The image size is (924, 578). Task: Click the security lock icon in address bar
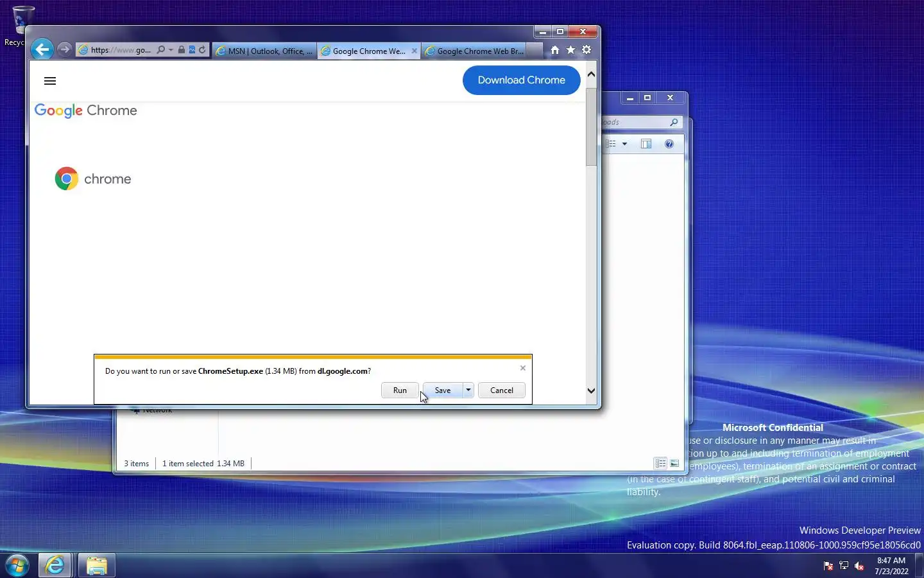[x=182, y=50]
